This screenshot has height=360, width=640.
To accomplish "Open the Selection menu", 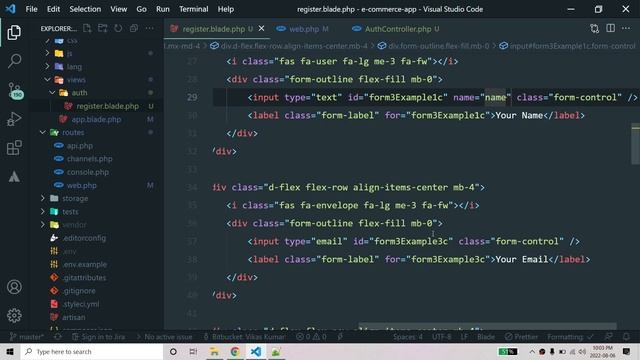I will 85,9.
